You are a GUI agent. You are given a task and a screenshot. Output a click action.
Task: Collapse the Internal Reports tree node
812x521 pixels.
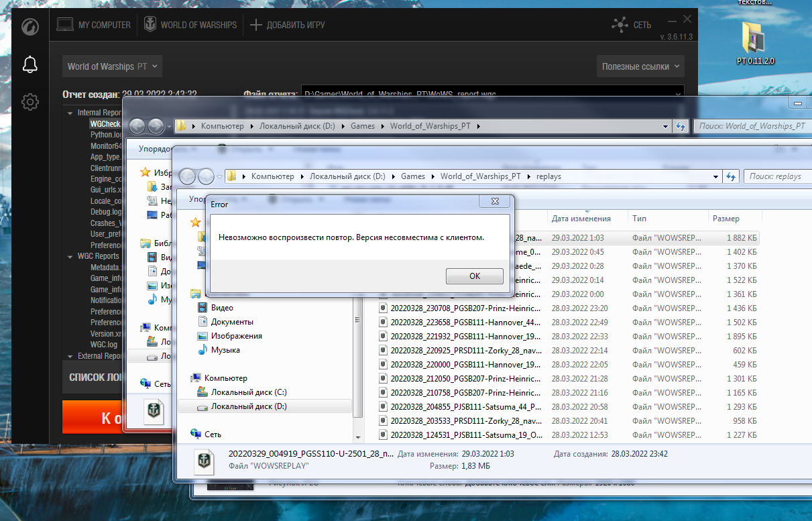click(70, 113)
